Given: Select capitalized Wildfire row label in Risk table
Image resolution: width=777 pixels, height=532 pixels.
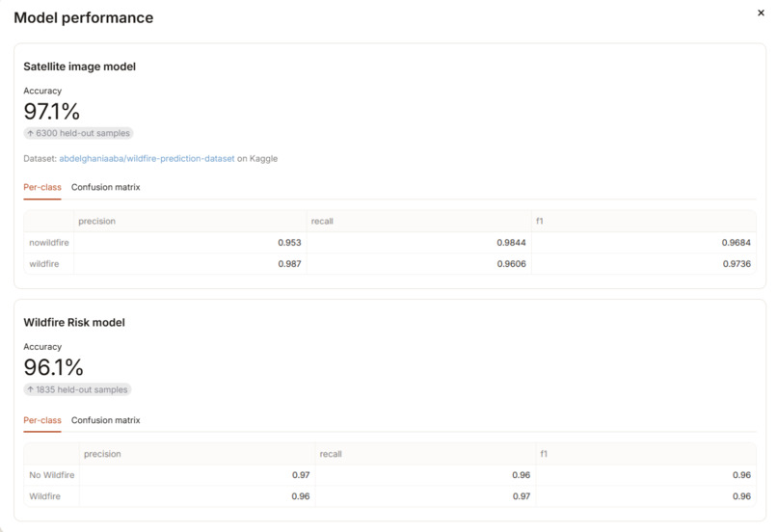Looking at the screenshot, I should tap(44, 496).
